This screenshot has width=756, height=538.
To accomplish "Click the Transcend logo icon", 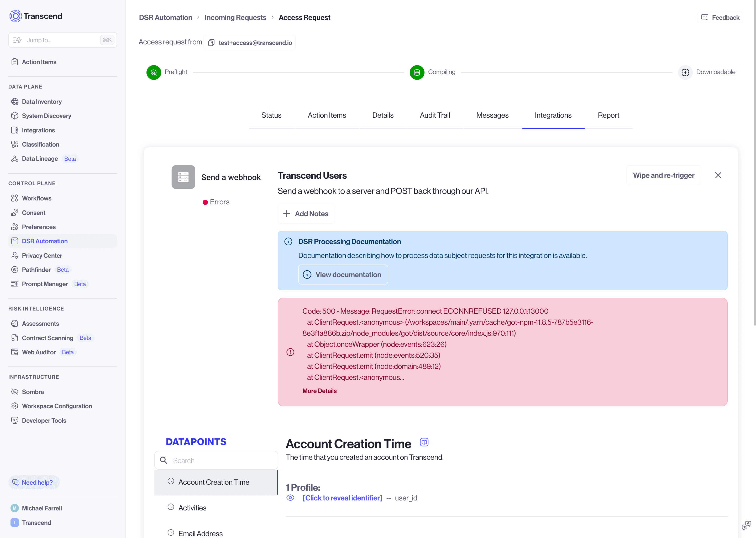I will click(15, 16).
